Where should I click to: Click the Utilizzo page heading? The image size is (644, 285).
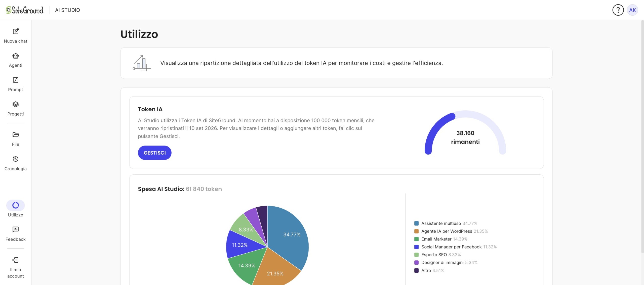(139, 34)
